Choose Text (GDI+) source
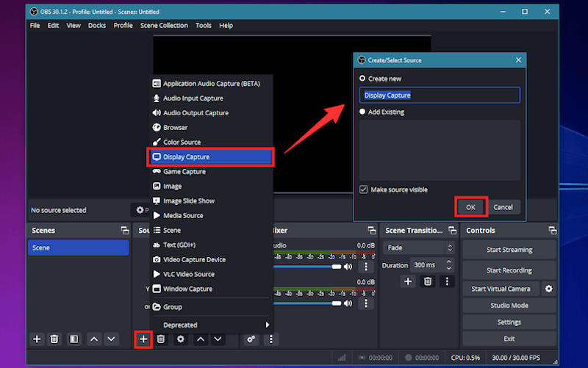Image resolution: width=588 pixels, height=368 pixels. (212, 245)
